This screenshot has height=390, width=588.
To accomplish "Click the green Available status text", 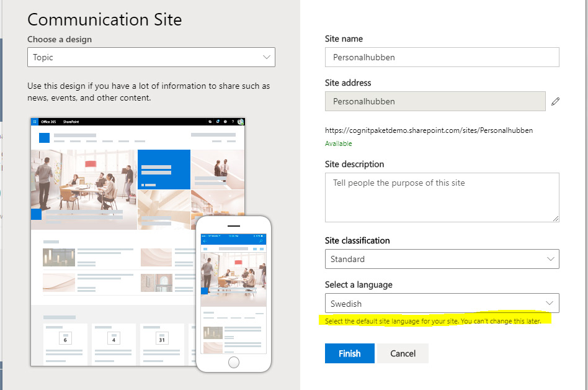I will click(x=339, y=143).
